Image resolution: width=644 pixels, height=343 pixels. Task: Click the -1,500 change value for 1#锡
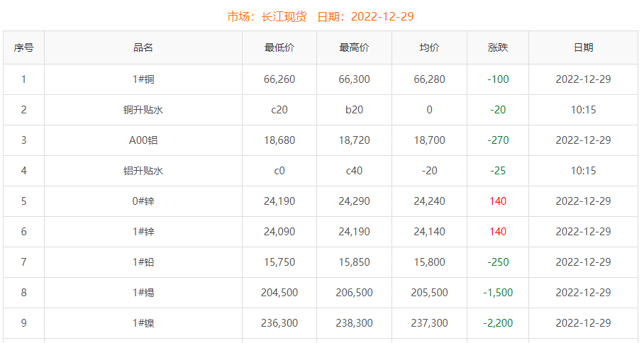[498, 293]
